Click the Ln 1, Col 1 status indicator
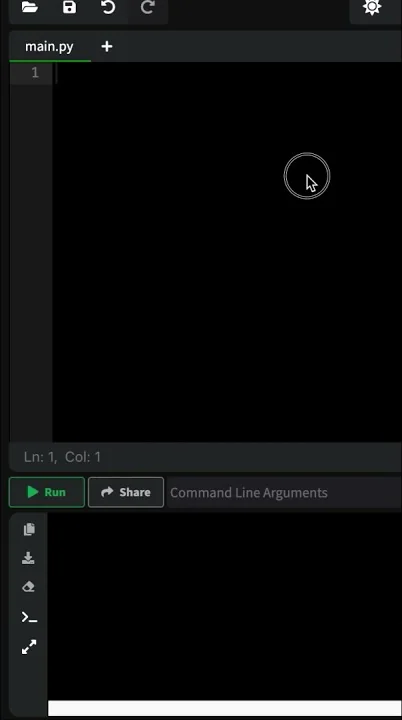 coord(62,457)
